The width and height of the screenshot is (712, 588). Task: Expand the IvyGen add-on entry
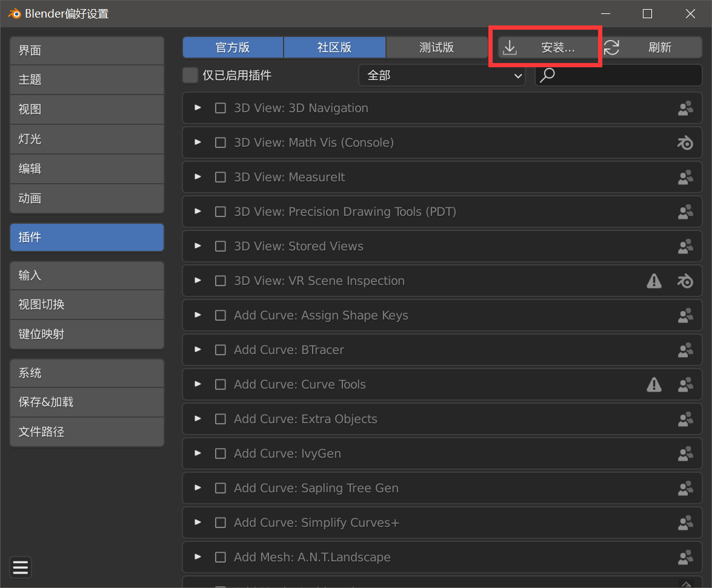tap(198, 453)
